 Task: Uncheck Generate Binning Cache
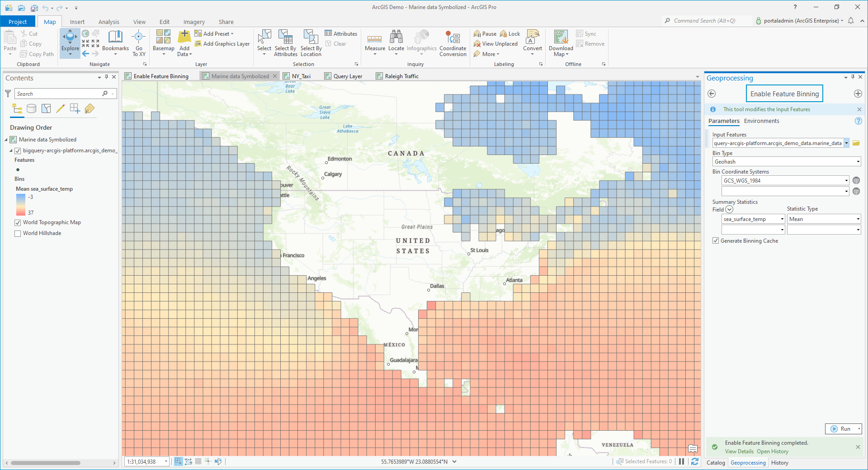click(x=716, y=241)
